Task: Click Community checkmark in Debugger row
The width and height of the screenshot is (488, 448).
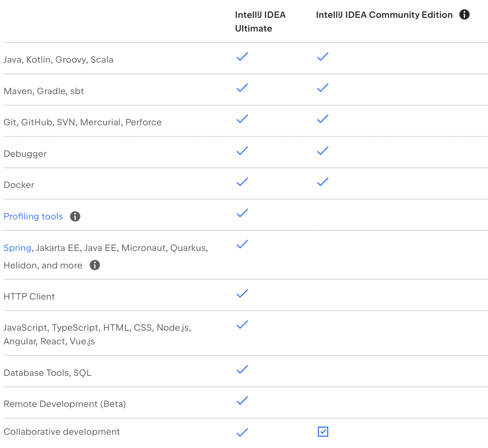Action: [323, 151]
